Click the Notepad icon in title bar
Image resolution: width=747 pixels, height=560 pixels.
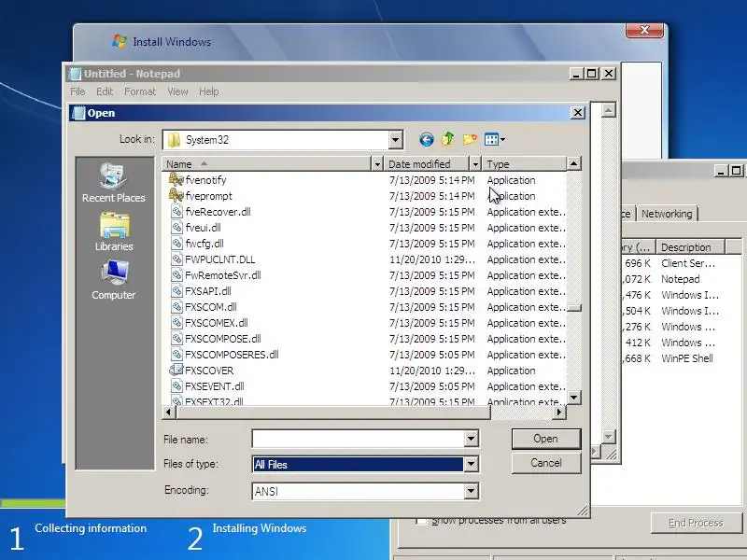point(76,74)
